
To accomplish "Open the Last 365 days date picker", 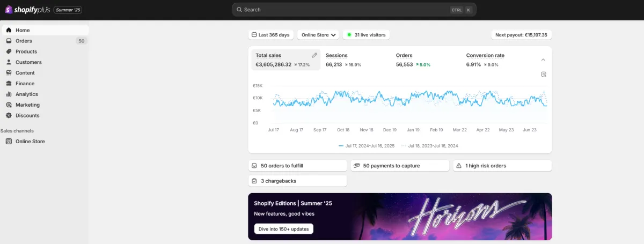I will click(x=271, y=35).
